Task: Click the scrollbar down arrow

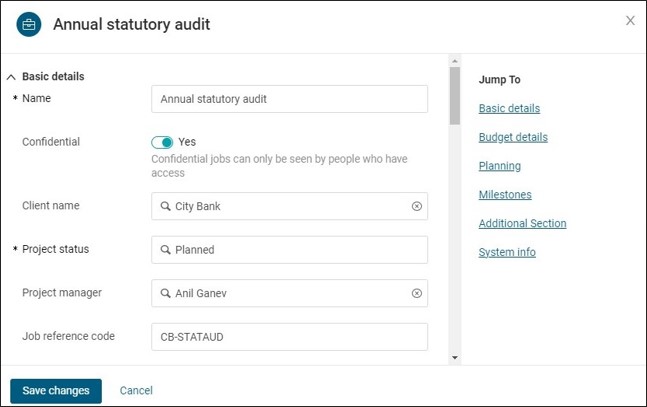Action: tap(455, 357)
